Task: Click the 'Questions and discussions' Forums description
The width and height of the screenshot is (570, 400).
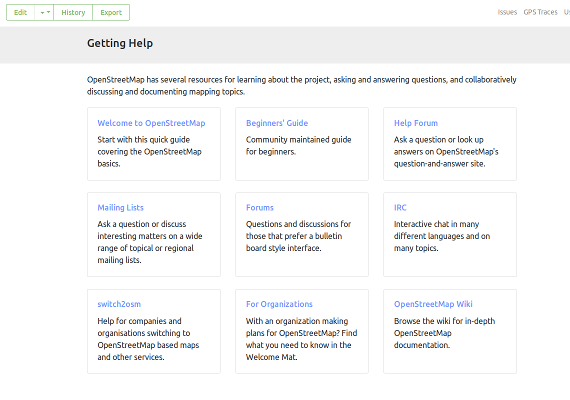Action: (x=298, y=236)
